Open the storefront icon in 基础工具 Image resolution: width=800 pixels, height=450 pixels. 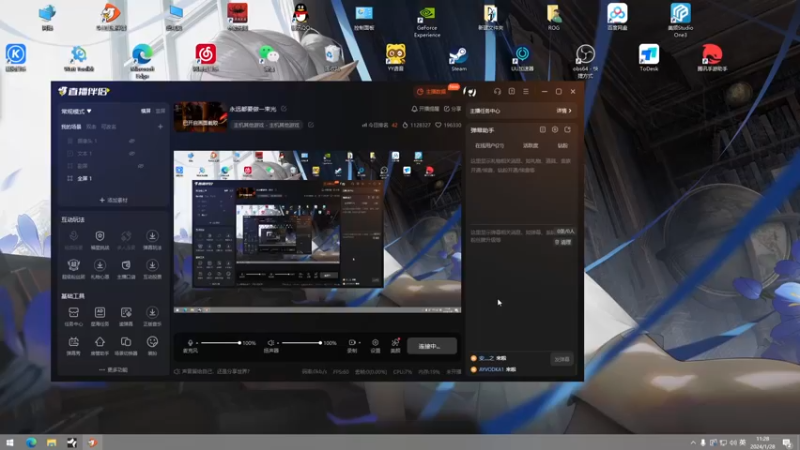point(73,312)
